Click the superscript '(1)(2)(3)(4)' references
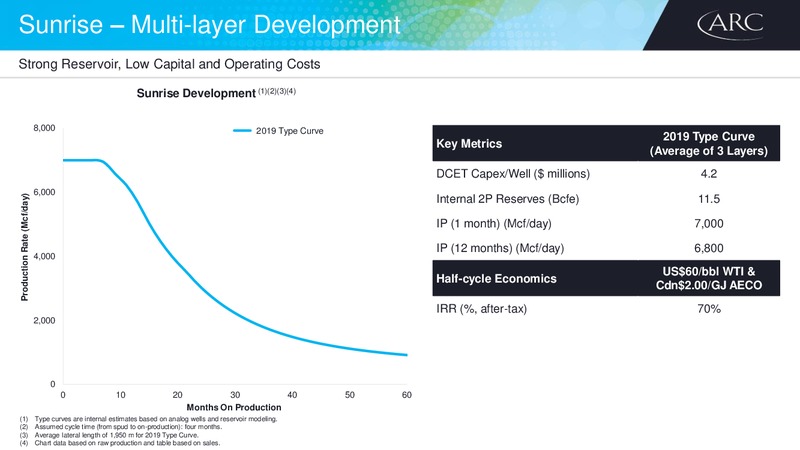800x450 pixels. point(277,91)
